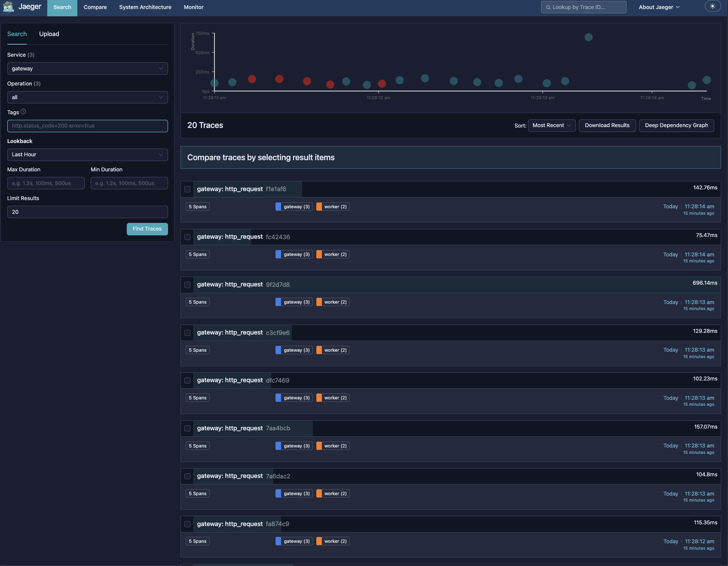Click the 750ms outlier dot in scatter plot
Image resolution: width=728 pixels, height=566 pixels.
pyautogui.click(x=588, y=37)
